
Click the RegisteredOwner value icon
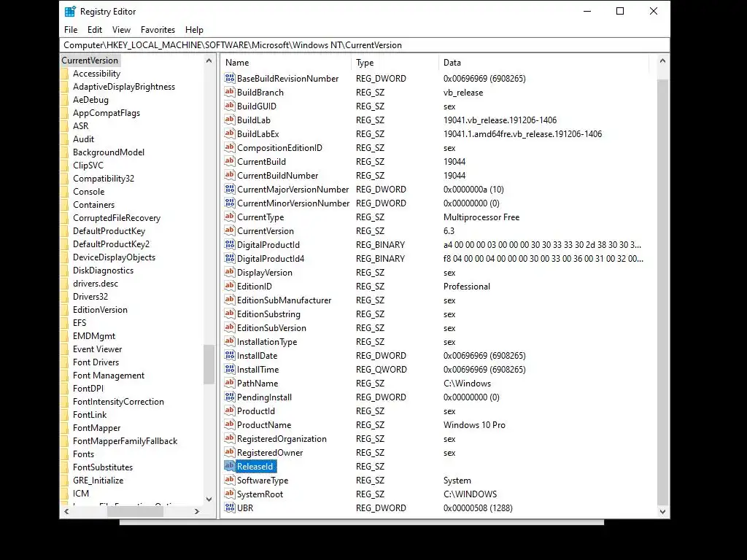point(230,452)
